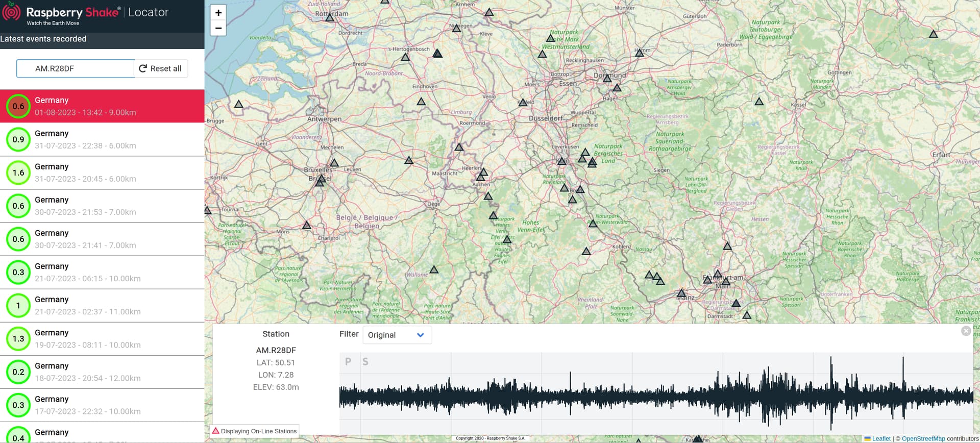Image resolution: width=980 pixels, height=443 pixels.
Task: Click station triangle near Hagen
Action: [x=617, y=88]
